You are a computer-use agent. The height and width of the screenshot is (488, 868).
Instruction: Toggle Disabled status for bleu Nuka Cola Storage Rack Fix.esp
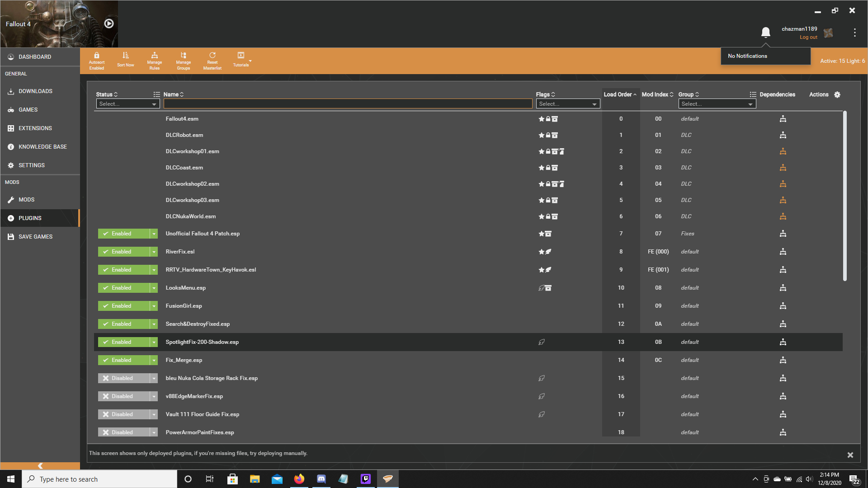click(x=124, y=378)
